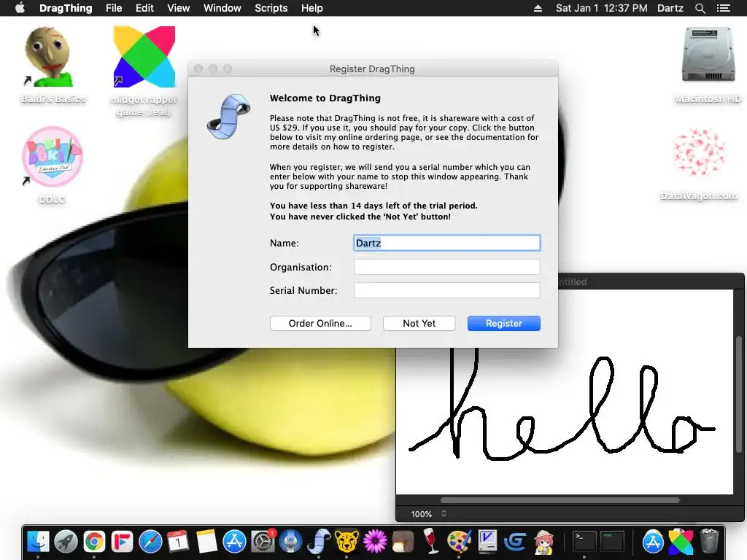Open App Store icon next to Notes

coord(234,542)
